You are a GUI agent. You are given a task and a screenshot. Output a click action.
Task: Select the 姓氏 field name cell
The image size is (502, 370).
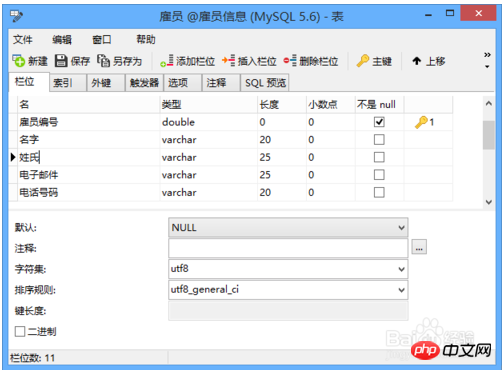pyautogui.click(x=88, y=157)
